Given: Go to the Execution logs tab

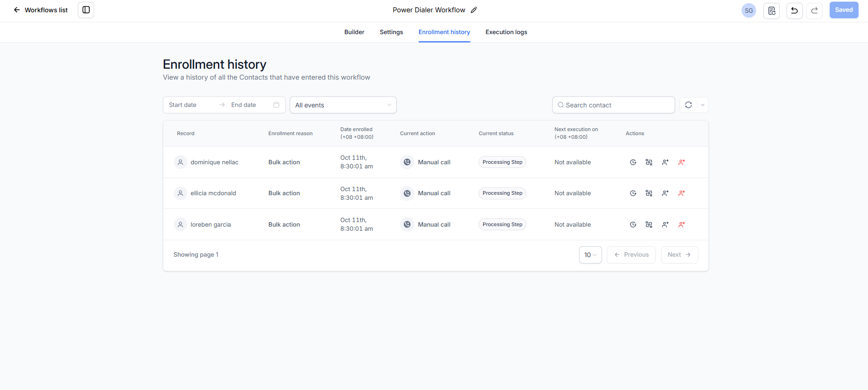Looking at the screenshot, I should [506, 32].
